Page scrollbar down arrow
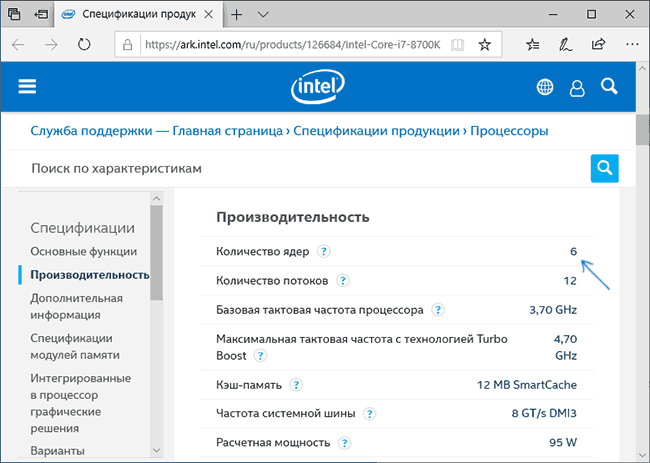This screenshot has height=463, width=650. [x=643, y=456]
